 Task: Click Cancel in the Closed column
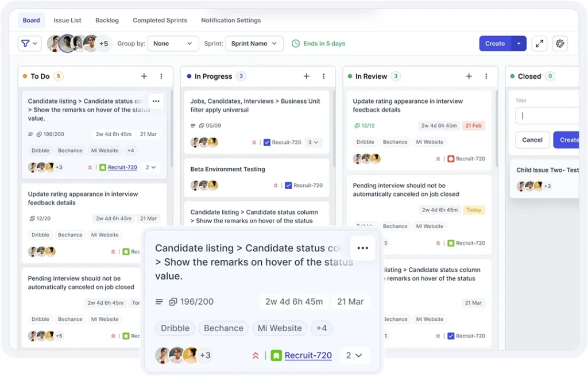point(532,140)
